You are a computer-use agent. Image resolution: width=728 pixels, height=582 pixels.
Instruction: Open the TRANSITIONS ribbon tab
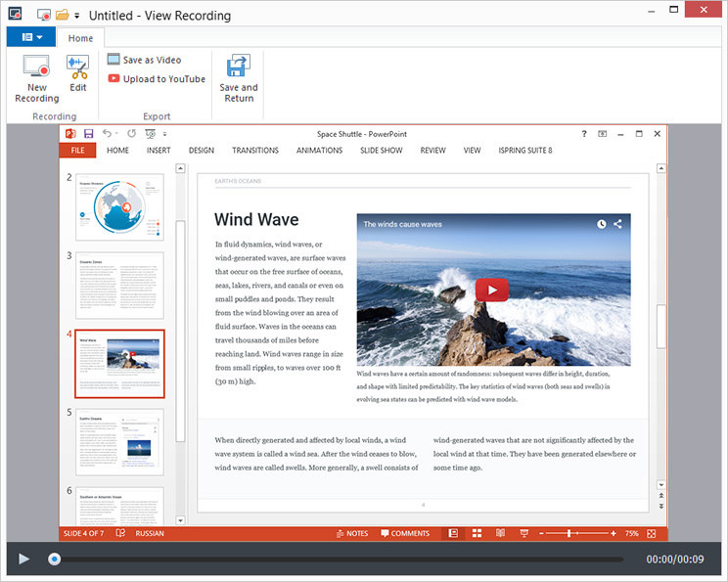[x=255, y=151]
